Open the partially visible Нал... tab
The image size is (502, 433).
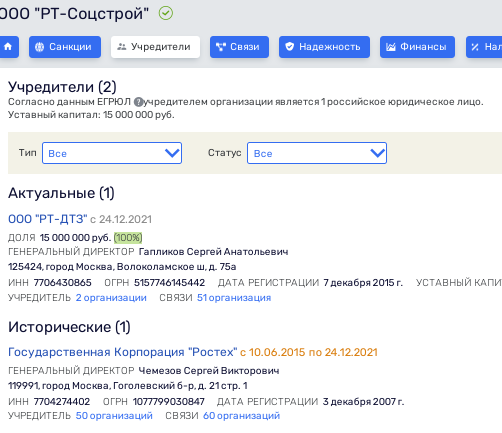click(x=484, y=47)
